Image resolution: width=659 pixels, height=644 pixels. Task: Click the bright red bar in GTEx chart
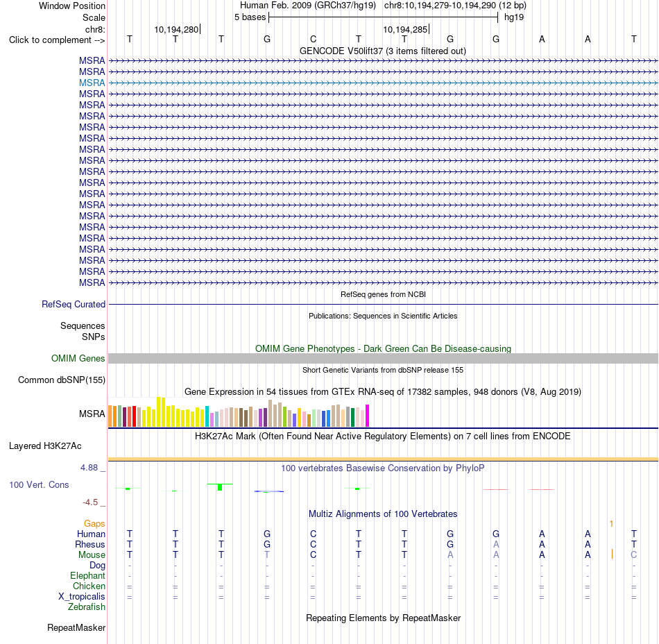[x=134, y=416]
